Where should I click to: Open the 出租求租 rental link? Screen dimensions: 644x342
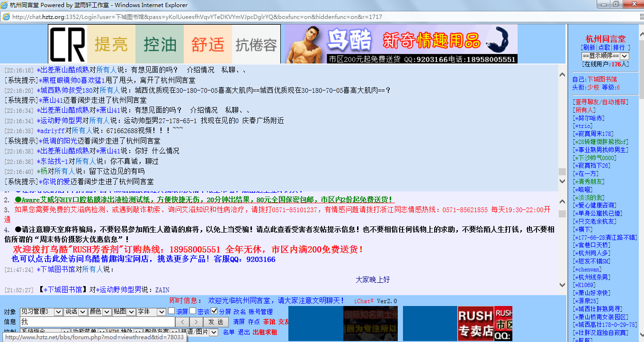click(x=265, y=332)
